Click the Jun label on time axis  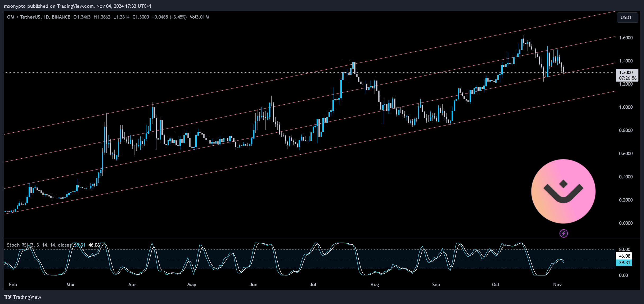253,285
